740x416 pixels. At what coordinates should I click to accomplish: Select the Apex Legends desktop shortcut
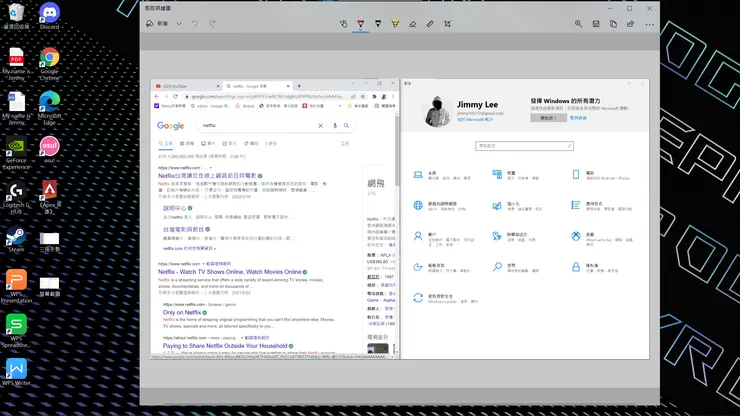coord(50,197)
